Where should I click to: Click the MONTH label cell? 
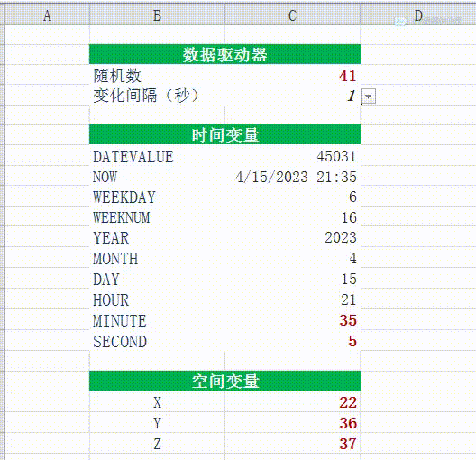(x=157, y=258)
